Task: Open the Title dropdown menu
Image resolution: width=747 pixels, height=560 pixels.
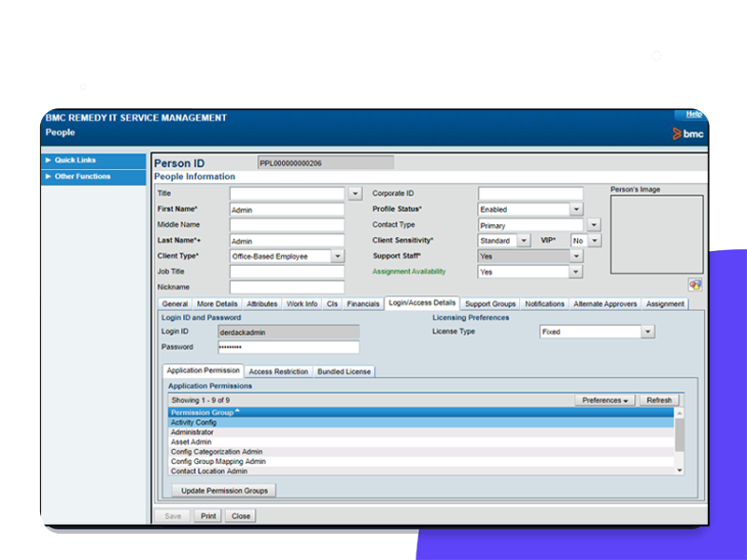Action: pos(355,193)
